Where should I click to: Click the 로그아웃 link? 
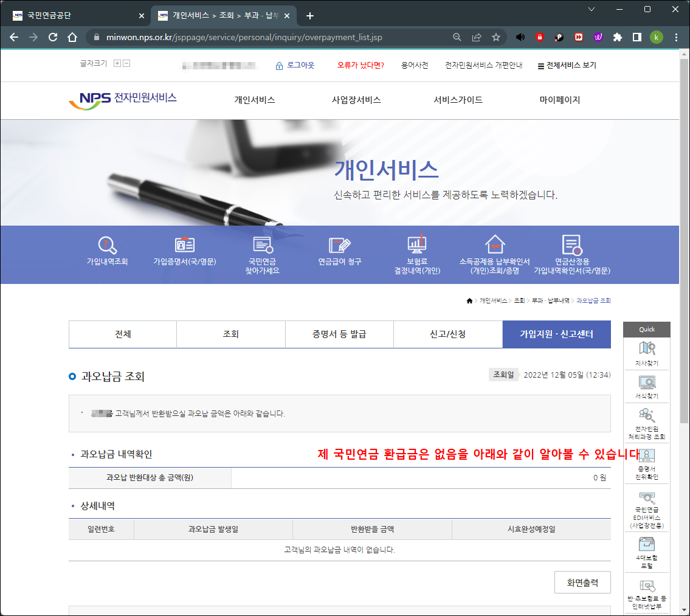point(298,65)
